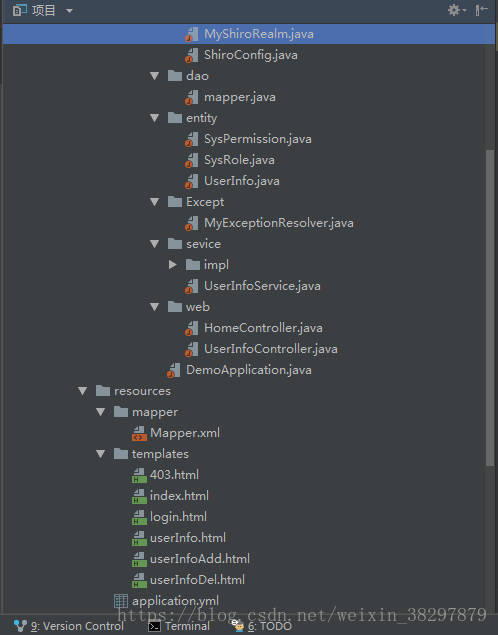Select application.yml file name
The height and width of the screenshot is (635, 498).
(x=175, y=601)
